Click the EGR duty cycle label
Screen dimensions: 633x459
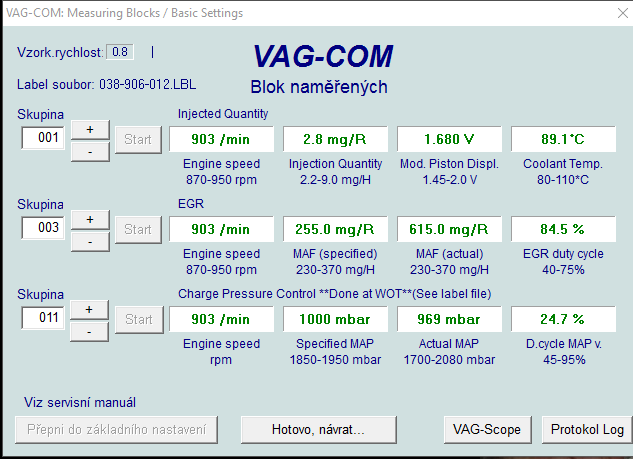563,254
